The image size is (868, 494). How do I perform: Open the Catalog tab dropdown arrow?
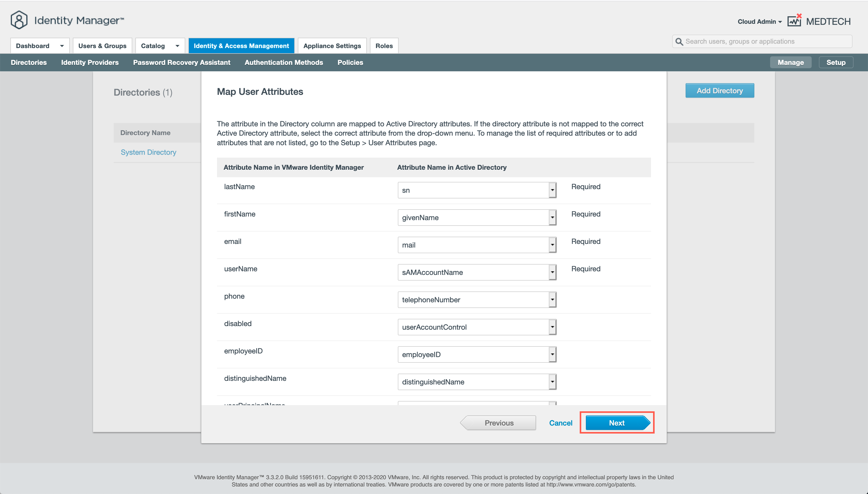point(177,46)
